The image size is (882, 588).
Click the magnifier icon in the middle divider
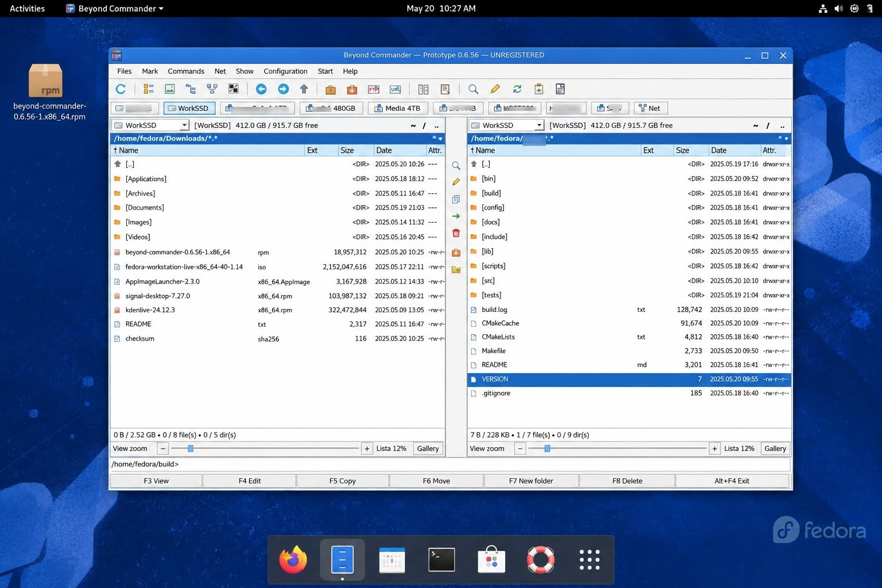pos(456,165)
